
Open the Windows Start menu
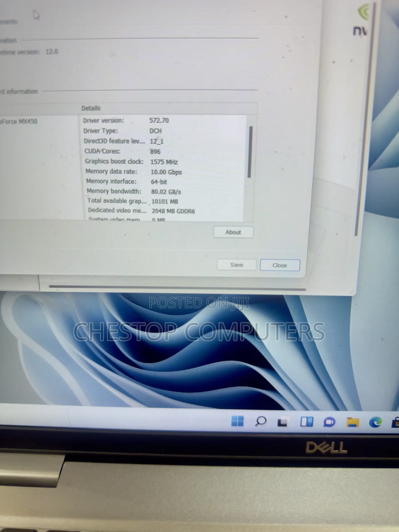pyautogui.click(x=237, y=421)
